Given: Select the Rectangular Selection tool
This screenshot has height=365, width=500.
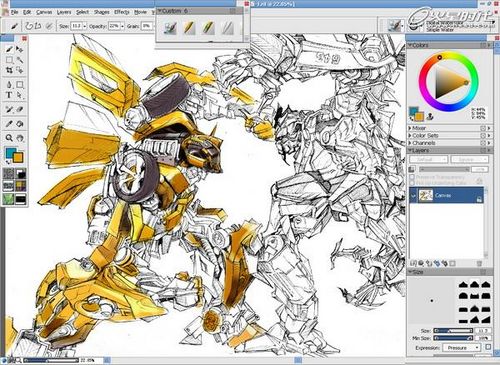Looking at the screenshot, I should tap(9, 60).
